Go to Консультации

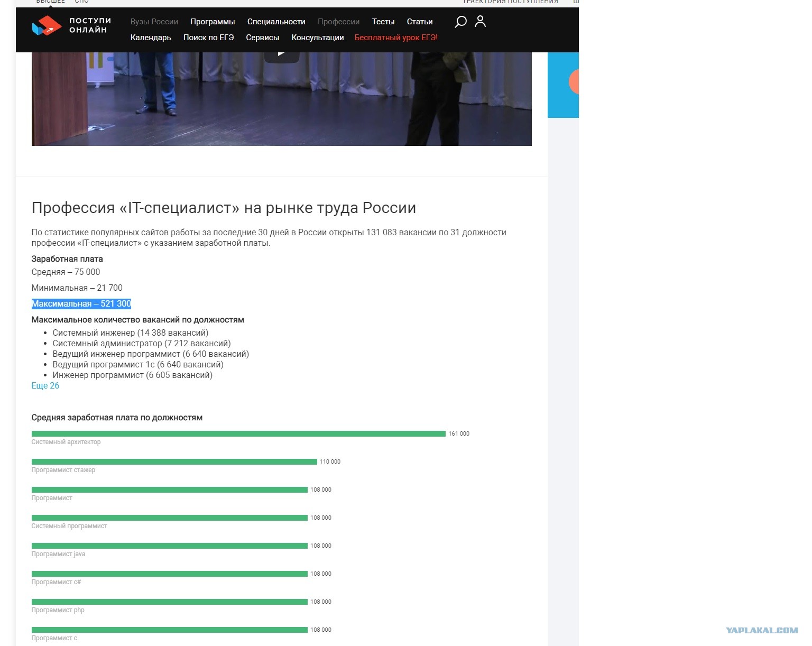[318, 38]
